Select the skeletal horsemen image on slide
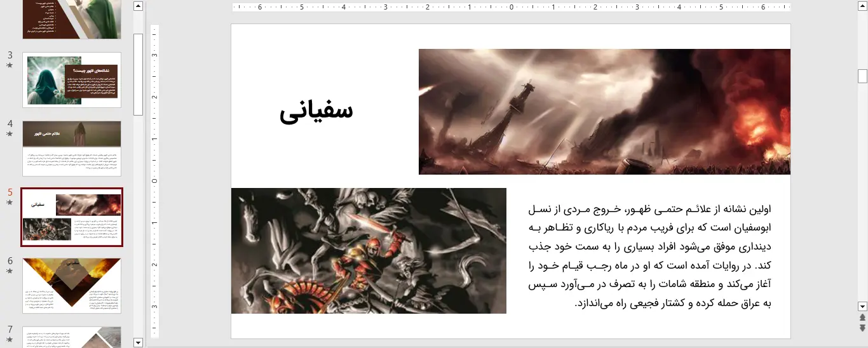This screenshot has height=348, width=868. tap(369, 251)
